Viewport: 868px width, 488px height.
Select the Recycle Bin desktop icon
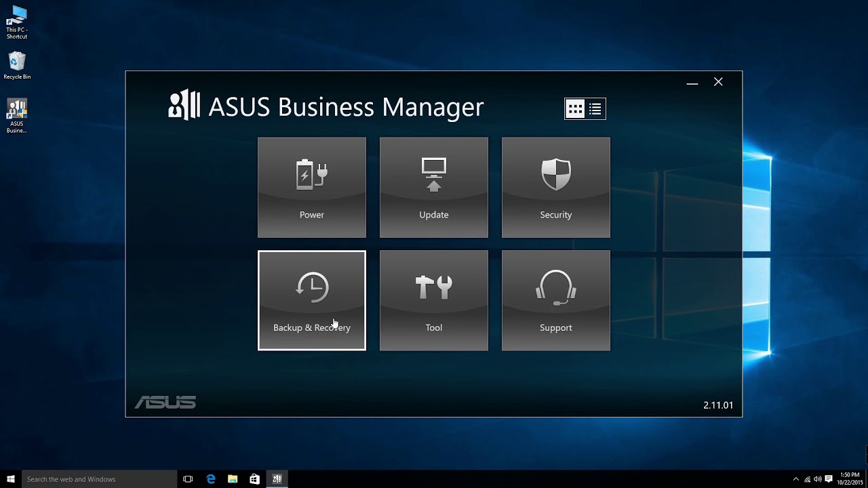pos(17,66)
